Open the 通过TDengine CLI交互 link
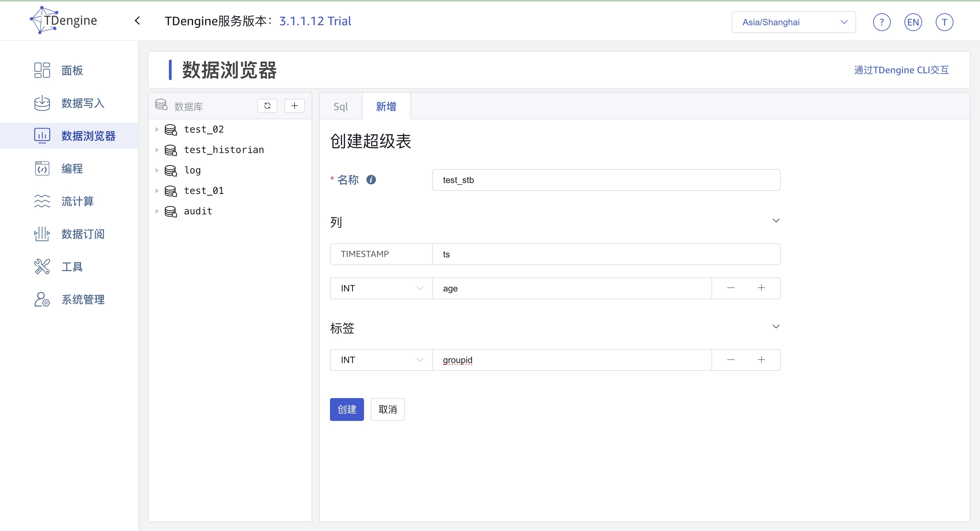Image resolution: width=980 pixels, height=531 pixels. [901, 70]
